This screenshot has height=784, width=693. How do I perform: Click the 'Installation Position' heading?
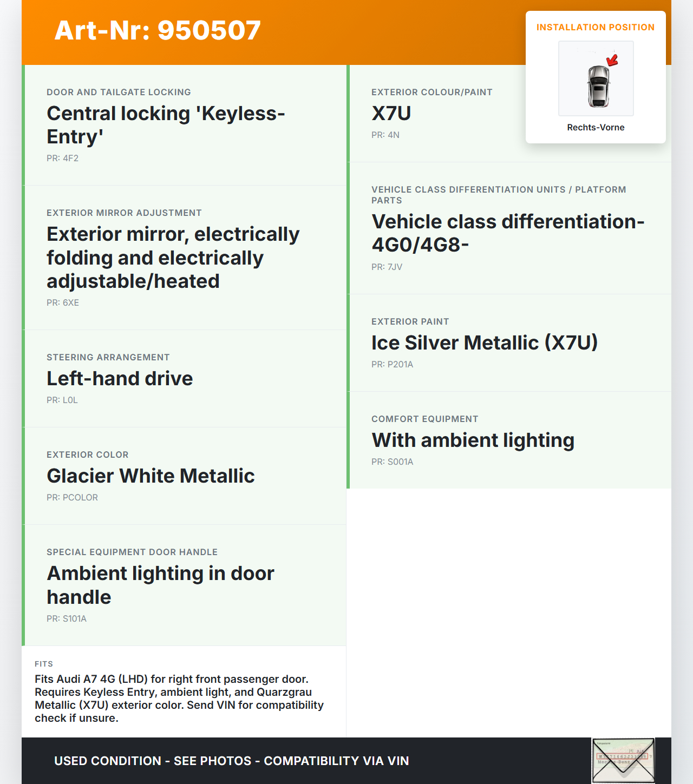(595, 28)
